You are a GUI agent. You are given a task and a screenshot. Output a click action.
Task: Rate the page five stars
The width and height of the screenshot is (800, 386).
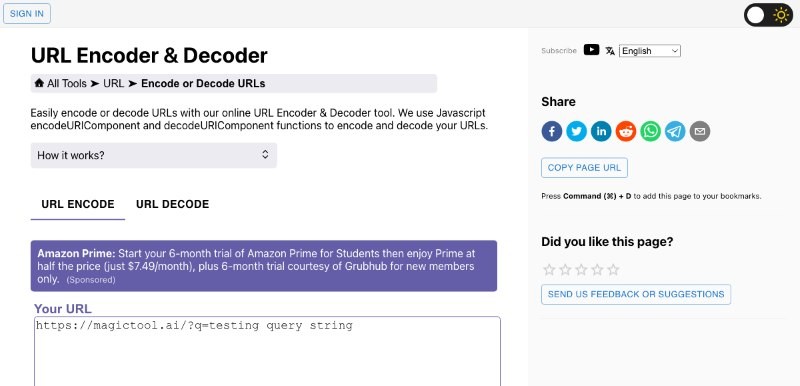(x=613, y=270)
